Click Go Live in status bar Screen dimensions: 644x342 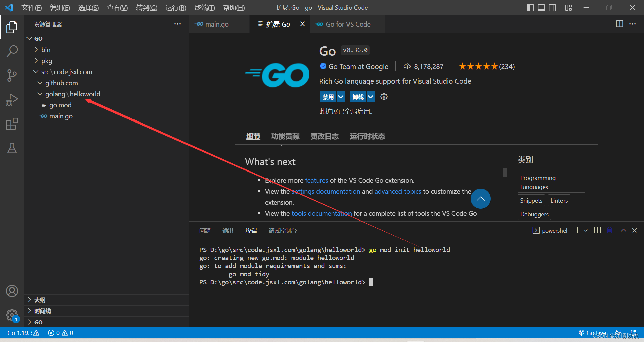[x=592, y=333]
